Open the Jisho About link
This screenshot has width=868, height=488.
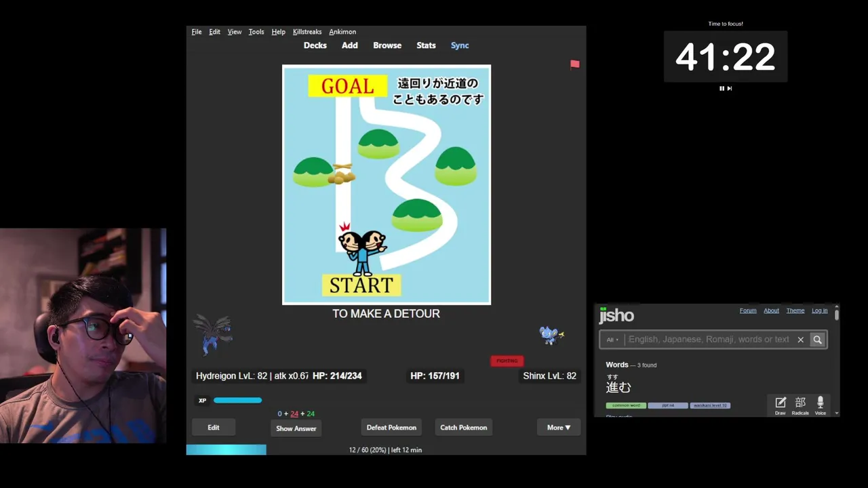pyautogui.click(x=772, y=310)
